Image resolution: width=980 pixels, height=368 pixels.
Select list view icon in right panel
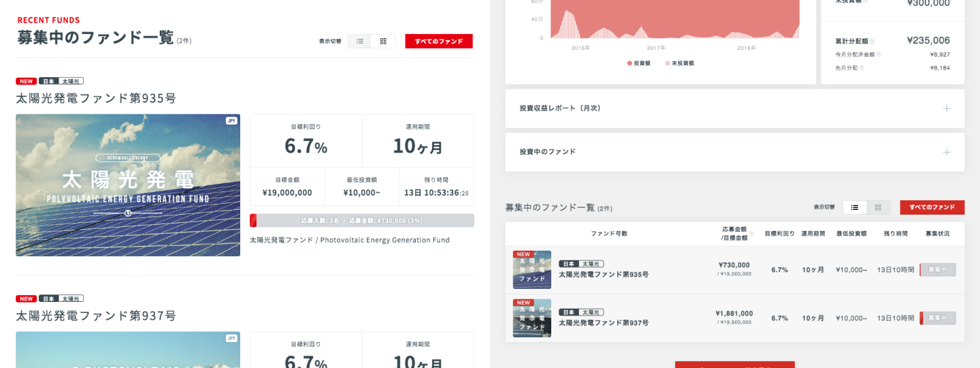(x=855, y=207)
